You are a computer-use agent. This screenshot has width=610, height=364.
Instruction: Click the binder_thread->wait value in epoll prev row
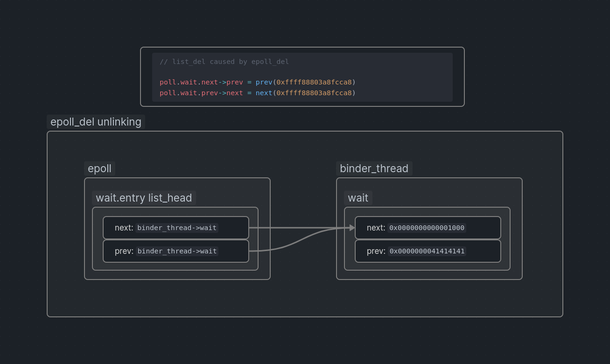(177, 251)
